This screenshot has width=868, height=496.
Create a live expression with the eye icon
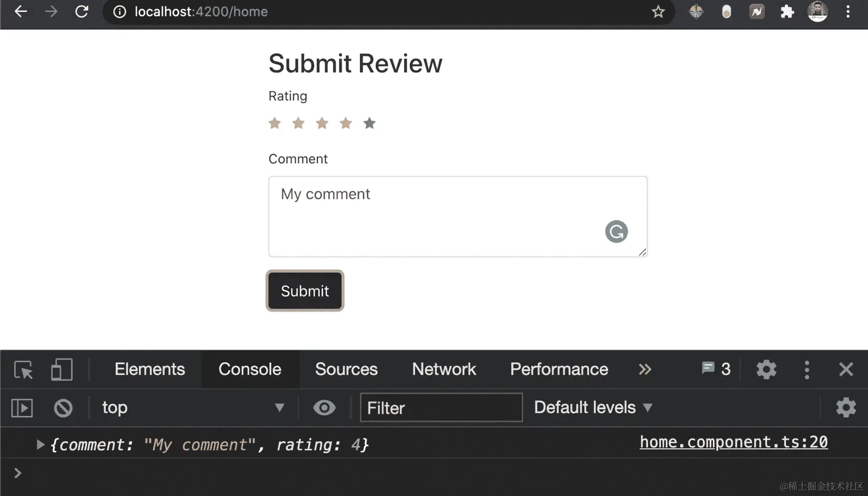[x=324, y=408]
